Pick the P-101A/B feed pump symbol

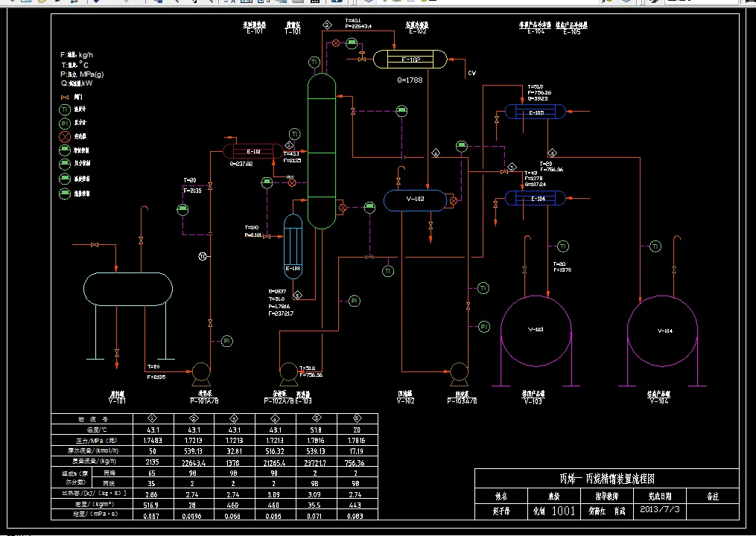pyautogui.click(x=201, y=373)
